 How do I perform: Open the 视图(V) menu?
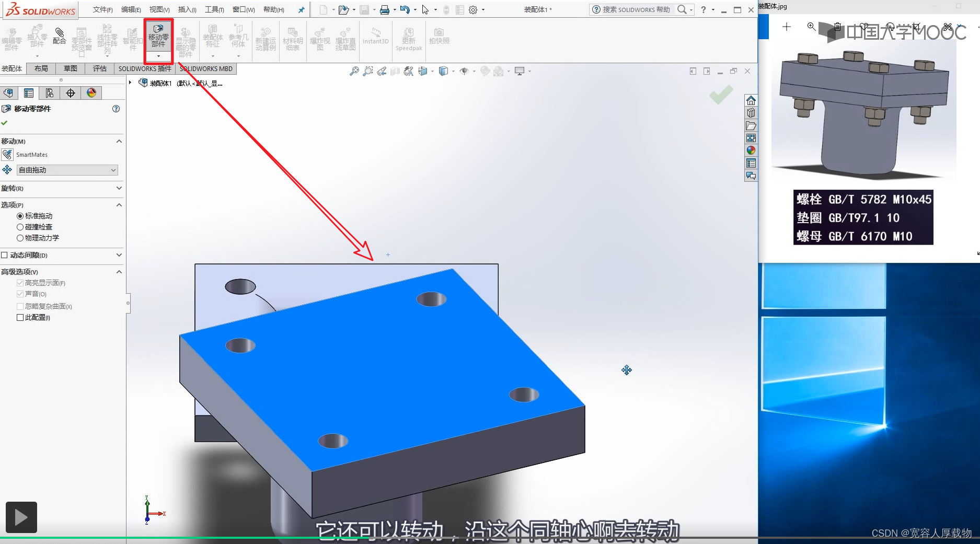point(159,10)
